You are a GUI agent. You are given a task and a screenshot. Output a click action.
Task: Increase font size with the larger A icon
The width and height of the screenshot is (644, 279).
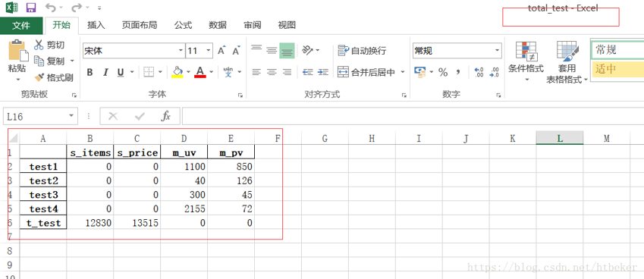[221, 51]
